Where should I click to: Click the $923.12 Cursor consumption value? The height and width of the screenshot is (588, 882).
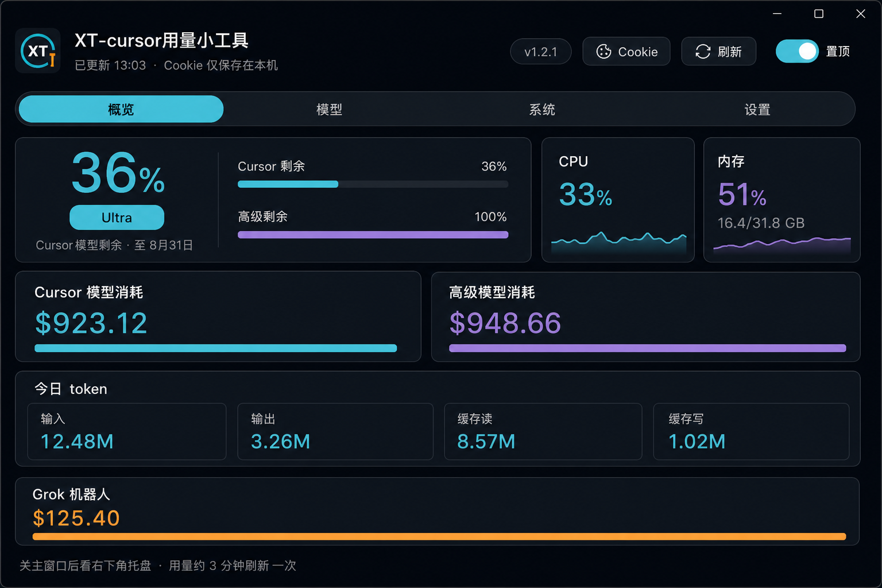click(x=91, y=323)
